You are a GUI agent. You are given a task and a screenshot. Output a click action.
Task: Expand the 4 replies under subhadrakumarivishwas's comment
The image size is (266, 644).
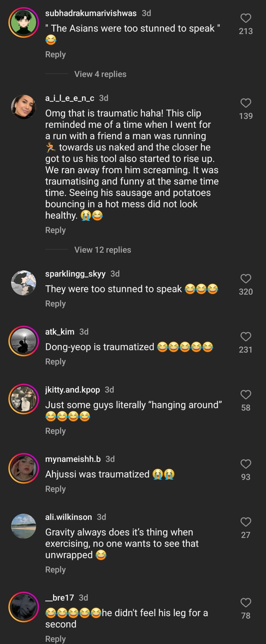(100, 74)
